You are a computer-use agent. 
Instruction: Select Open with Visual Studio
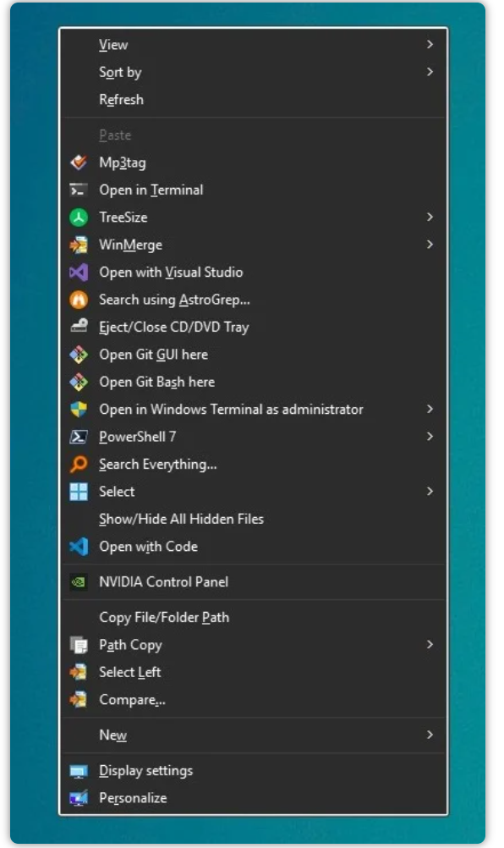pos(171,272)
